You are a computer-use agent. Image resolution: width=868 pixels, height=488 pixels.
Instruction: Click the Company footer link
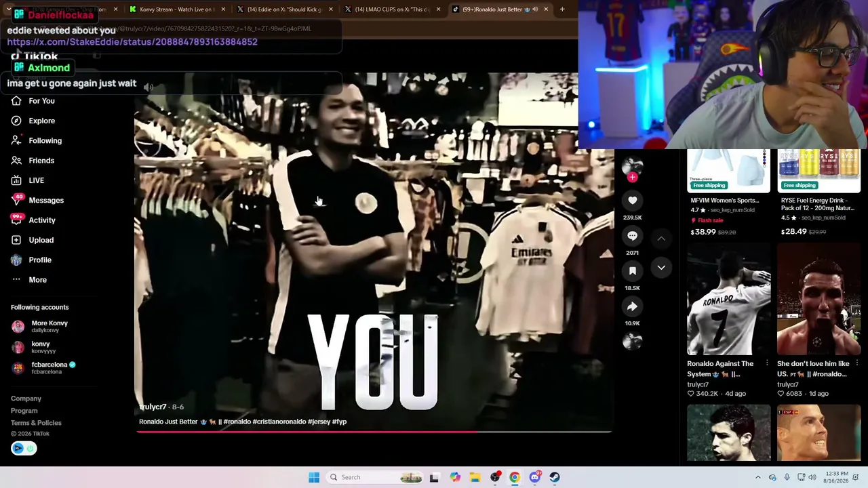26,399
